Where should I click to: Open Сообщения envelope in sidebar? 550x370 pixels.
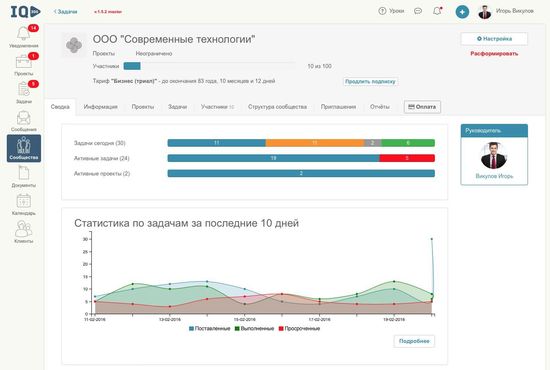tap(24, 121)
